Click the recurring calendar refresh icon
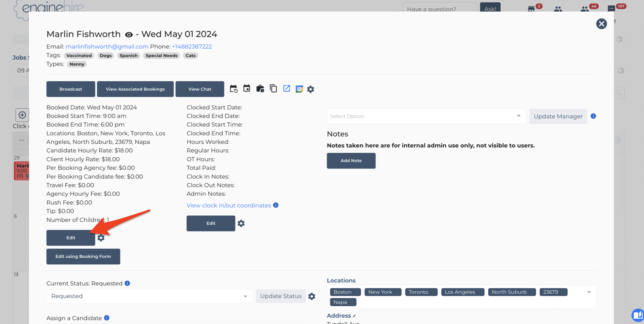Image resolution: width=644 pixels, height=324 pixels. [234, 89]
